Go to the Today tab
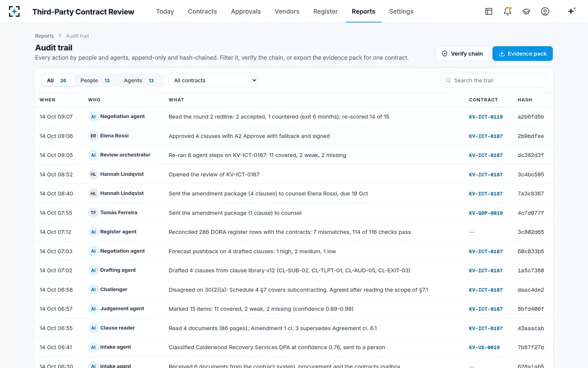Screen dimensions: 588x368 pyautogui.click(x=165, y=11)
